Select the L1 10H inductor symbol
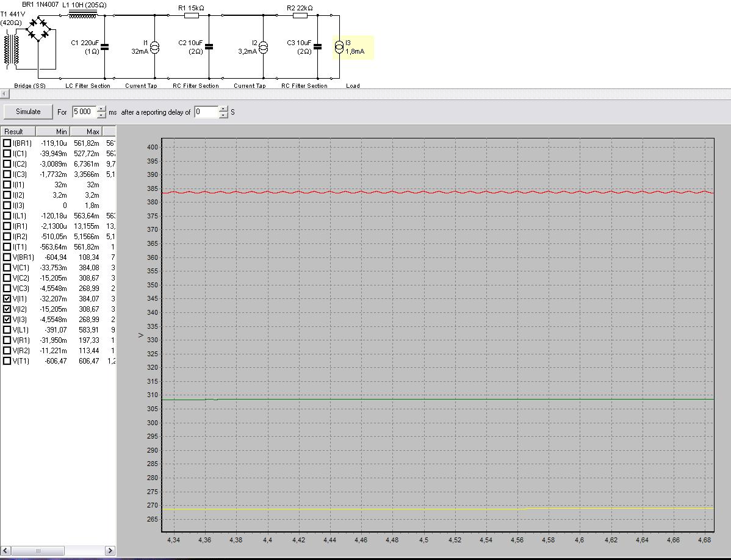 click(82, 15)
